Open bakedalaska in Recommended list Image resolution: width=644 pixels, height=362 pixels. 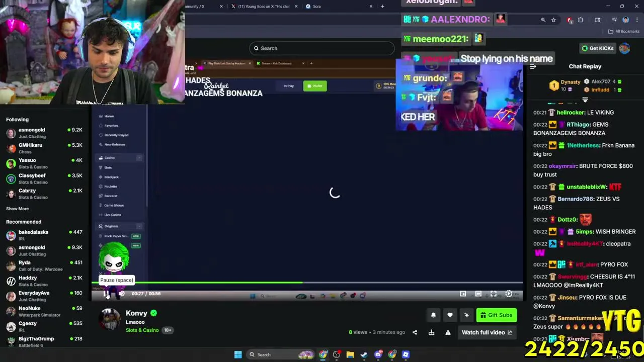click(44, 235)
